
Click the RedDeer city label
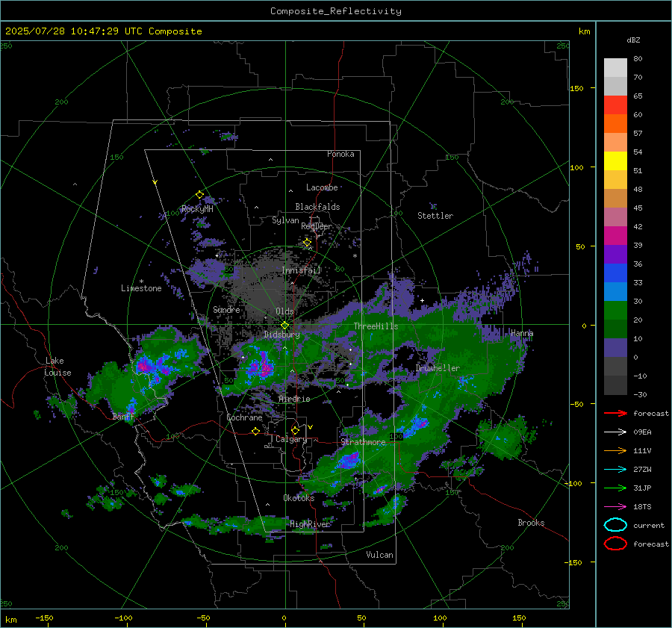click(x=317, y=226)
